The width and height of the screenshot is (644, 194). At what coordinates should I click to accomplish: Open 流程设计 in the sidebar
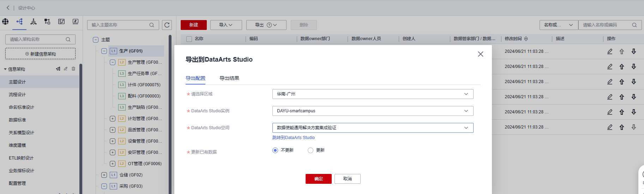click(17, 95)
